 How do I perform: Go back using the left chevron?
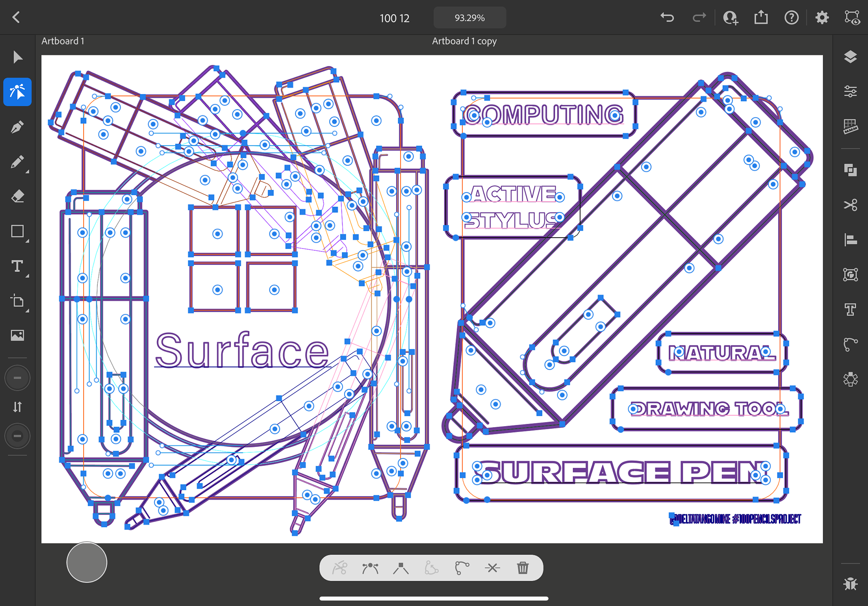(16, 17)
